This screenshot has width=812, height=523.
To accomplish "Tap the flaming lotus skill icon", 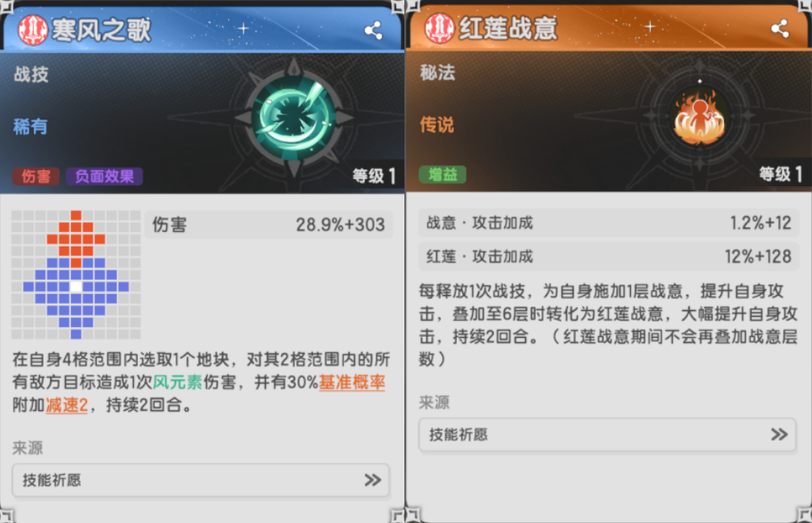I will 699,118.
